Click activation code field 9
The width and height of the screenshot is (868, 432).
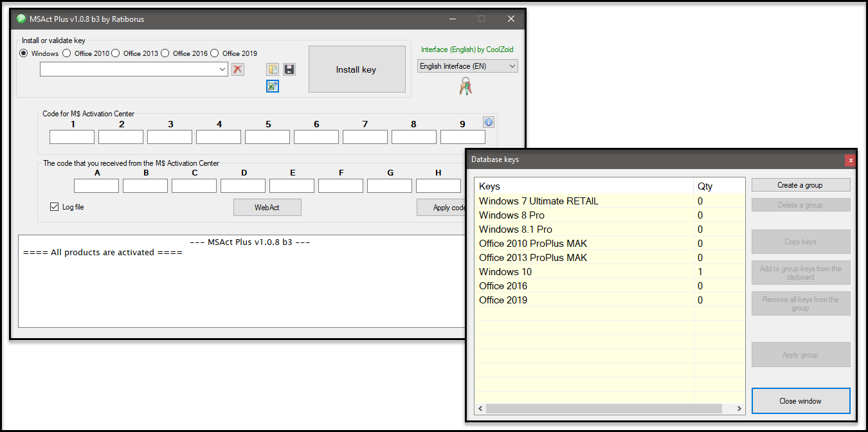pos(463,137)
